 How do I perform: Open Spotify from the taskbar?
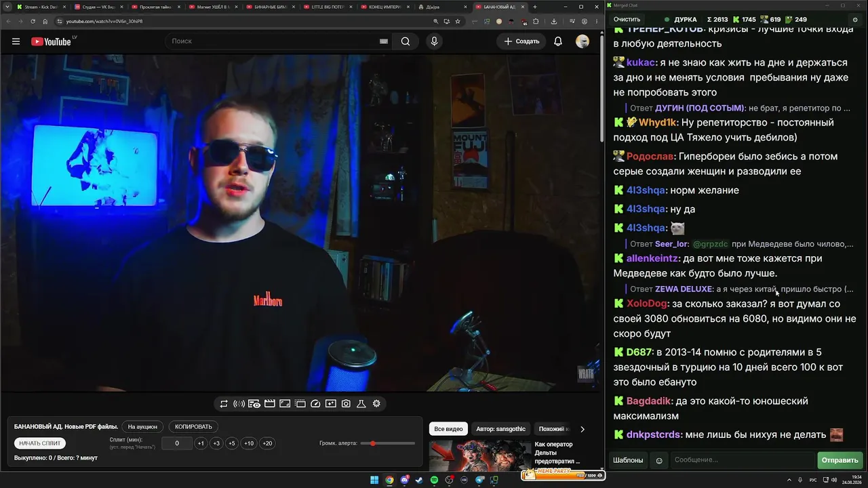(435, 481)
